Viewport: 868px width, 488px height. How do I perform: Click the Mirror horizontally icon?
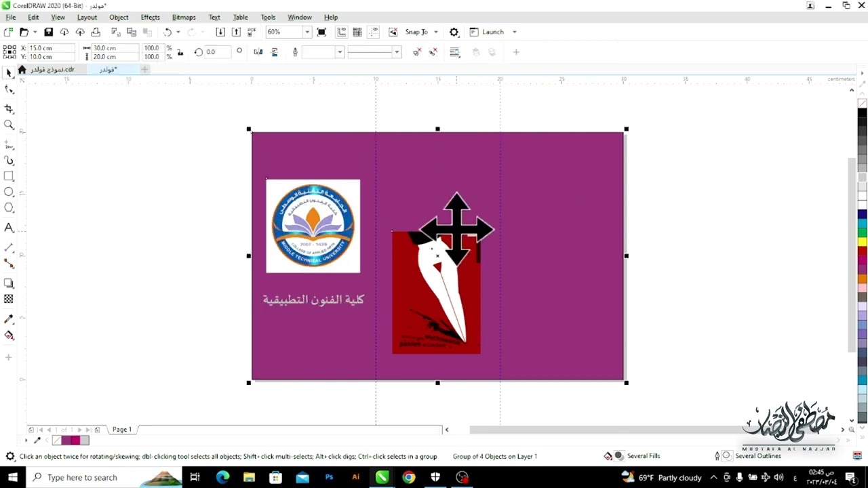[x=258, y=52]
